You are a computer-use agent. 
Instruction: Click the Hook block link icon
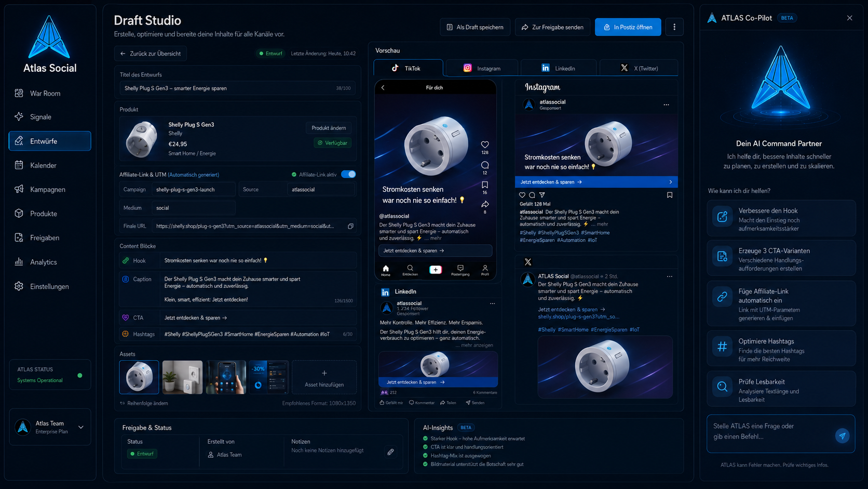tap(126, 260)
